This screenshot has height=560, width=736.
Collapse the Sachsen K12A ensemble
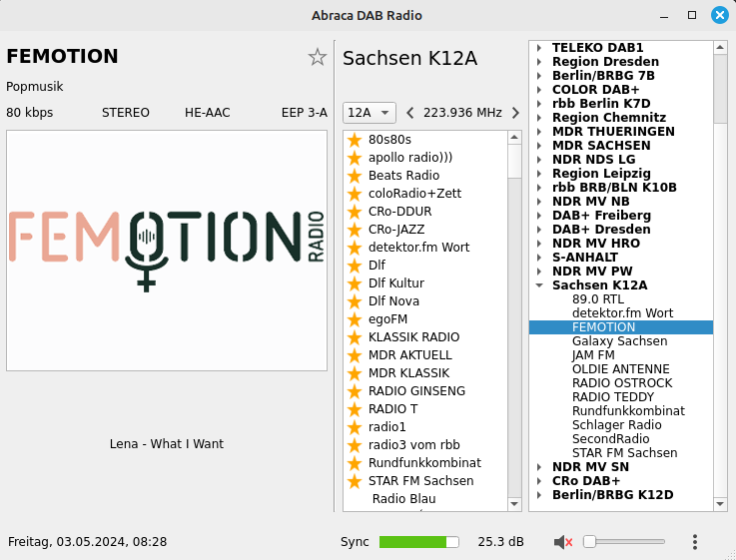tap(539, 285)
